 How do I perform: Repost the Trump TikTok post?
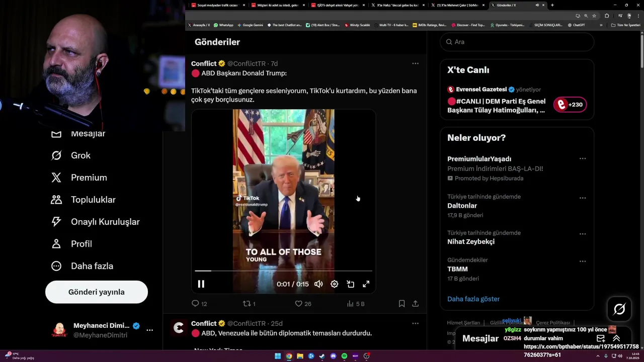click(x=249, y=304)
